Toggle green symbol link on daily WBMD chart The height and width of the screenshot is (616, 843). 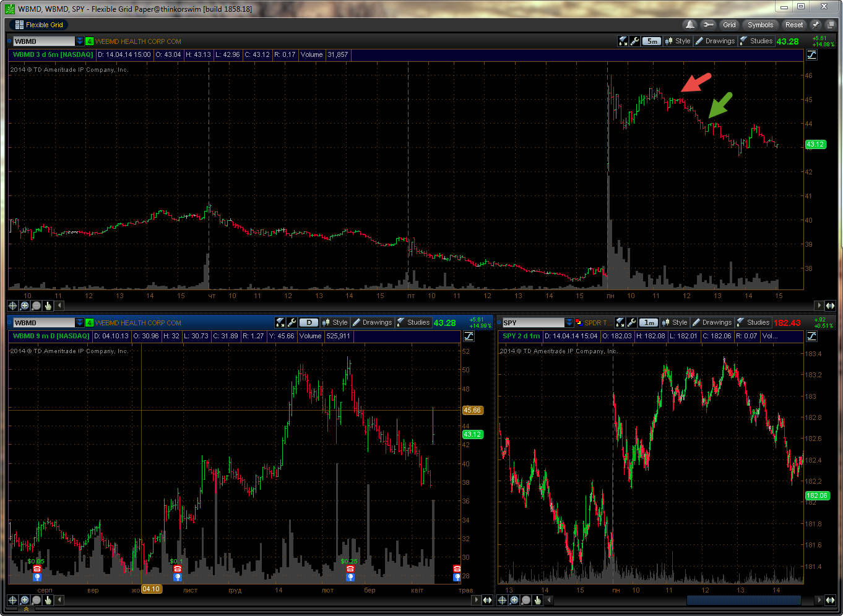coord(89,323)
